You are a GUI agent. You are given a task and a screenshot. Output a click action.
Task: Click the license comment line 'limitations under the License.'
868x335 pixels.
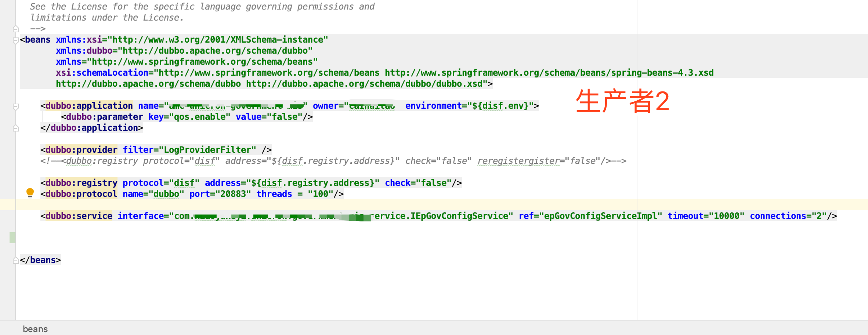pyautogui.click(x=107, y=18)
